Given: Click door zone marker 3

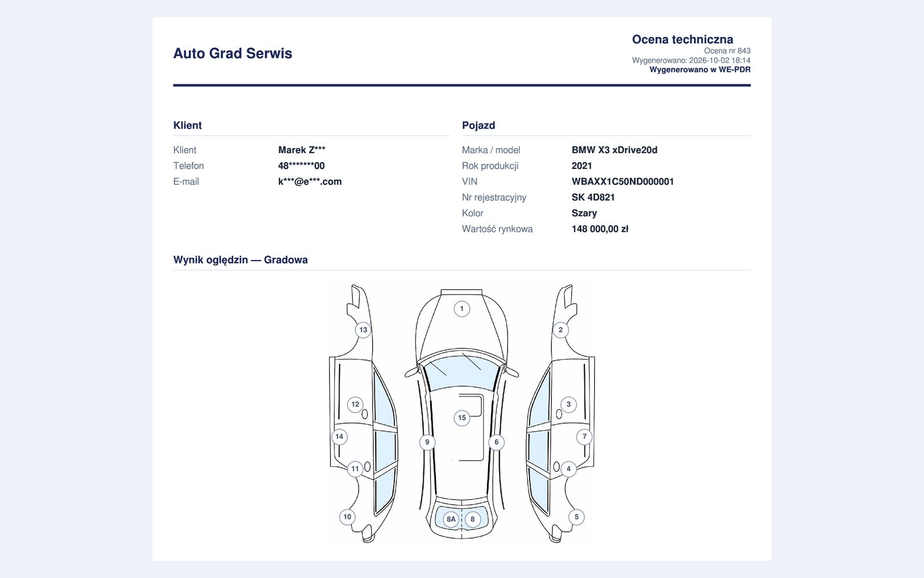Looking at the screenshot, I should (x=569, y=405).
